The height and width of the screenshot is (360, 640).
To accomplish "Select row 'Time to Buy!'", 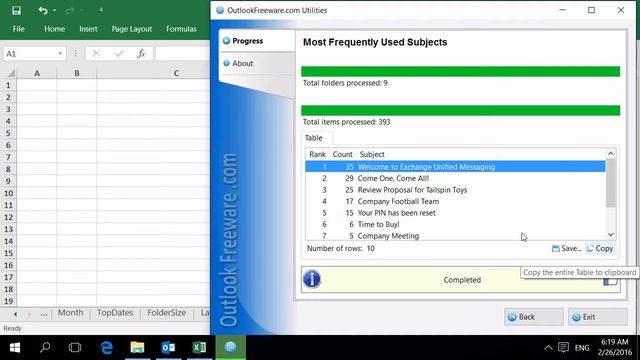I will [x=455, y=224].
